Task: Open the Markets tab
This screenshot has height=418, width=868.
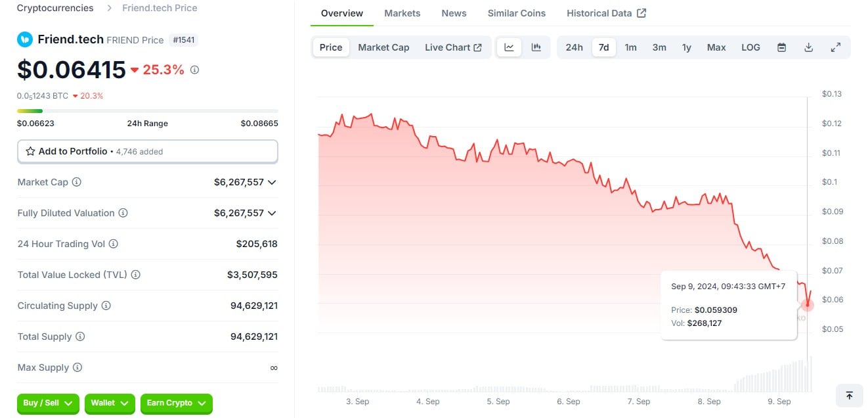Action: click(x=402, y=13)
